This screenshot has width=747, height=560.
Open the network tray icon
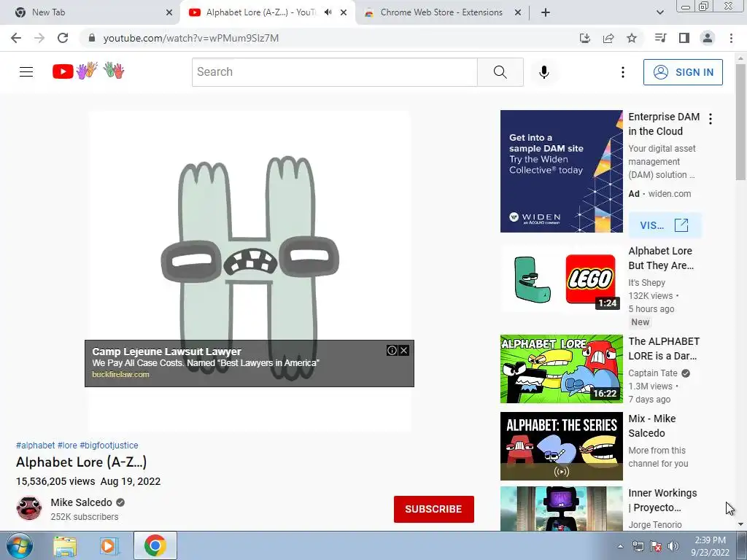(638, 546)
